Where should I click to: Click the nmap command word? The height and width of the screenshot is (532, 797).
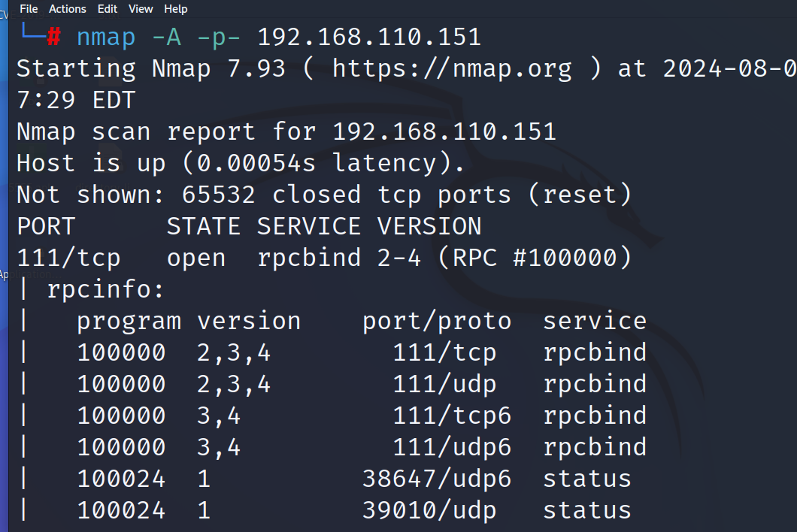(106, 38)
